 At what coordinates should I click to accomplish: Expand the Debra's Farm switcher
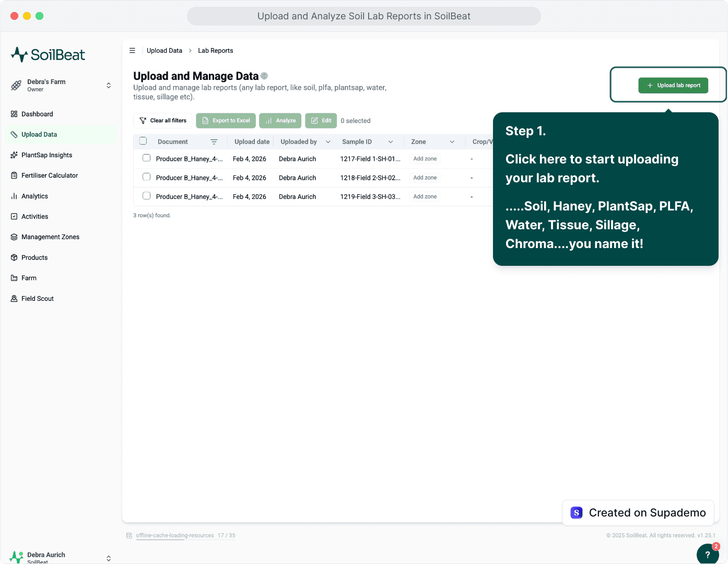point(109,86)
